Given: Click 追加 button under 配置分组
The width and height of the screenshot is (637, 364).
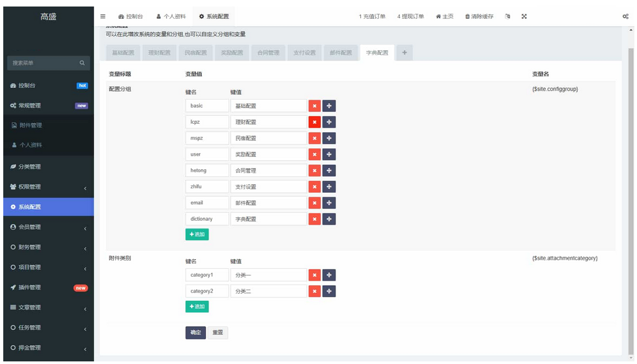Looking at the screenshot, I should pyautogui.click(x=197, y=234).
